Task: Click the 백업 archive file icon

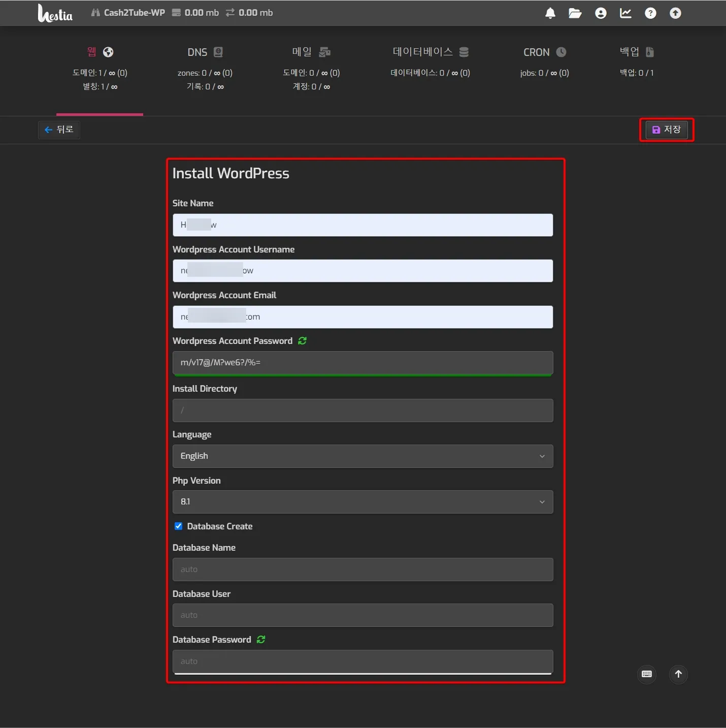Action: click(650, 52)
